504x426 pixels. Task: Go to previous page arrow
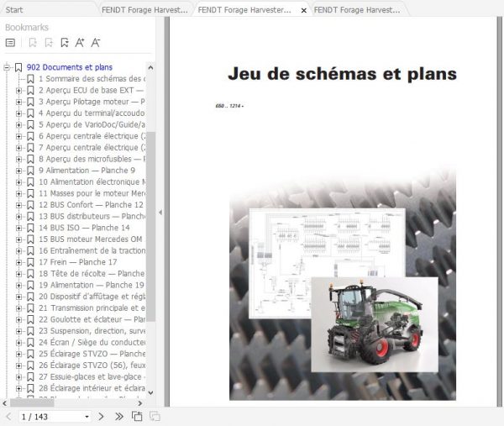tap(8, 417)
